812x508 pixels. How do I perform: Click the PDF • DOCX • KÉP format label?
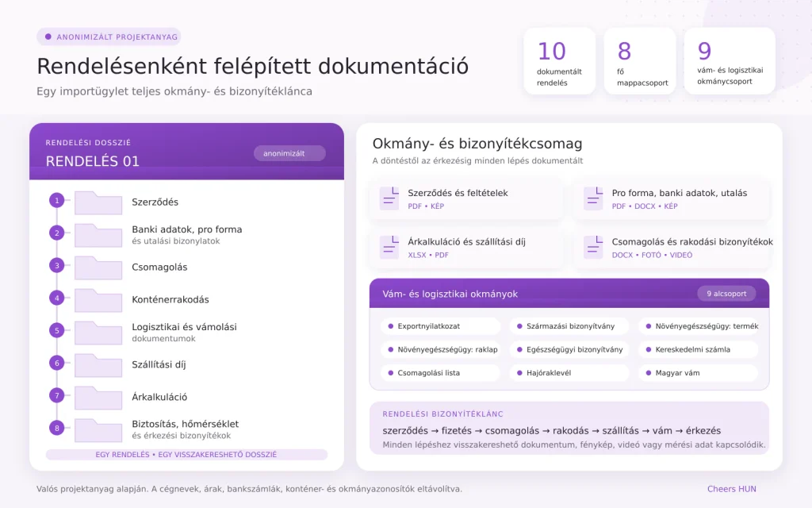[645, 206]
